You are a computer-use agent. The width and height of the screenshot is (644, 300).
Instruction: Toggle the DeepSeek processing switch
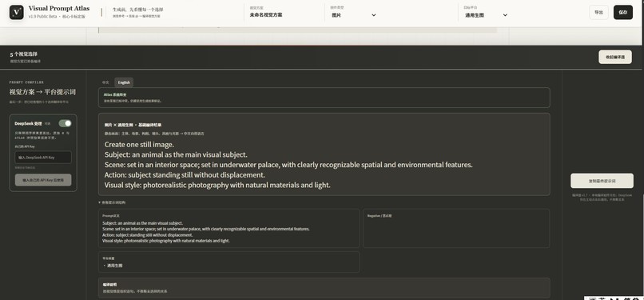(x=65, y=123)
